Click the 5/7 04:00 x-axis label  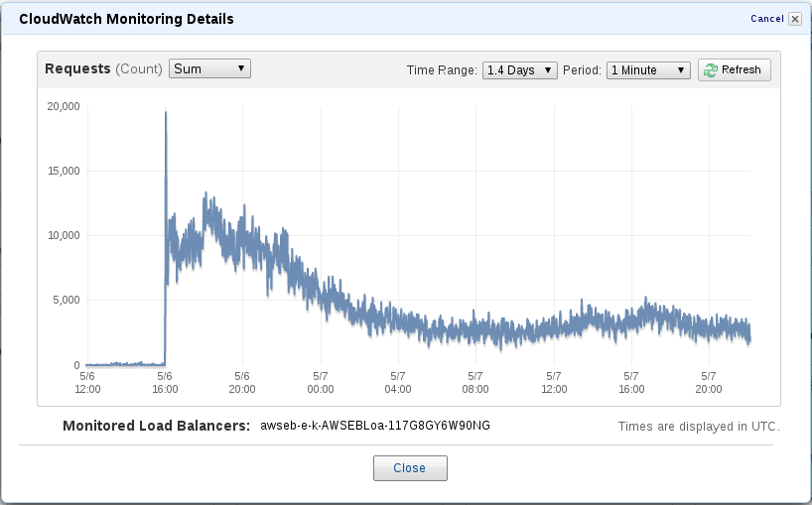click(x=398, y=382)
